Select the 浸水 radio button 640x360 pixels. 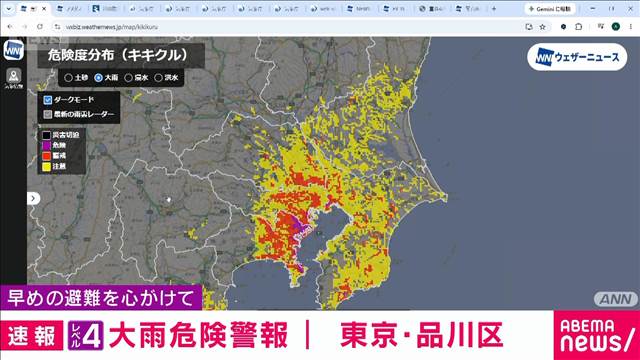(128, 78)
